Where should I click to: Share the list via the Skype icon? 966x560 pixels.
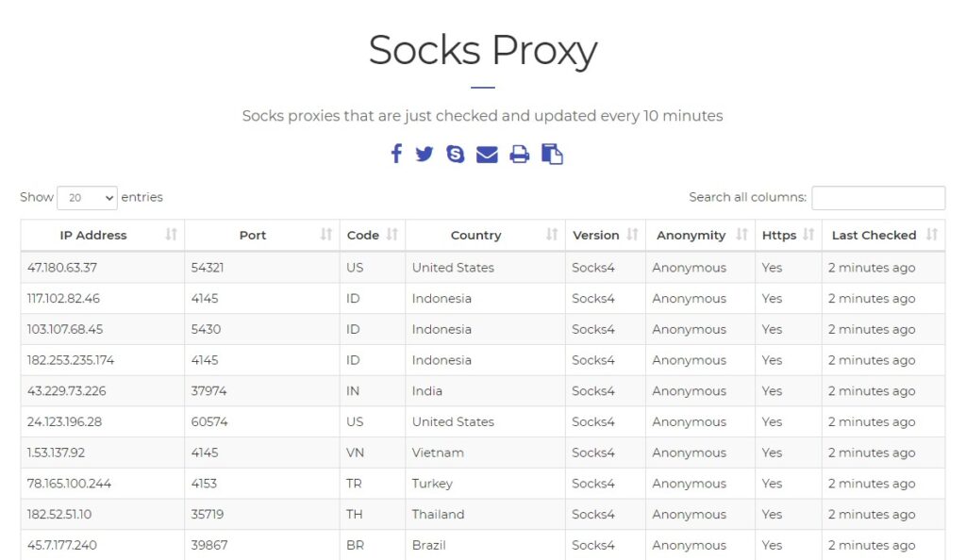point(456,154)
